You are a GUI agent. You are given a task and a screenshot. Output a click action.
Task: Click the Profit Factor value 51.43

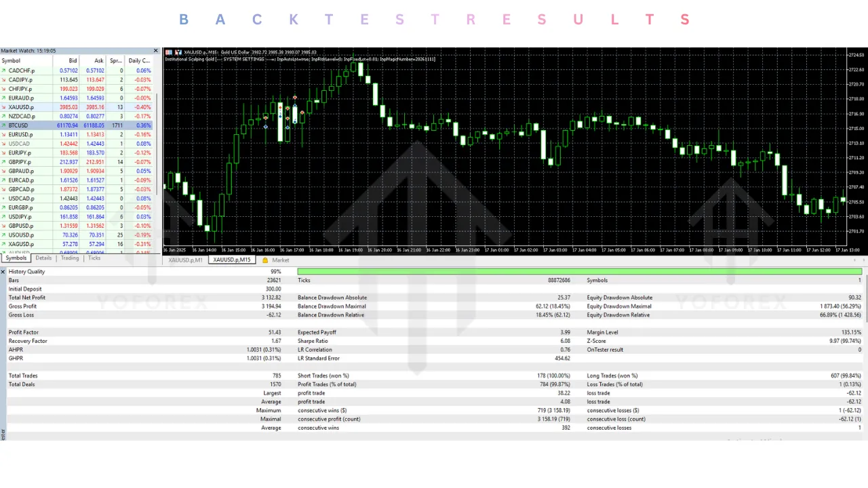[x=275, y=333]
